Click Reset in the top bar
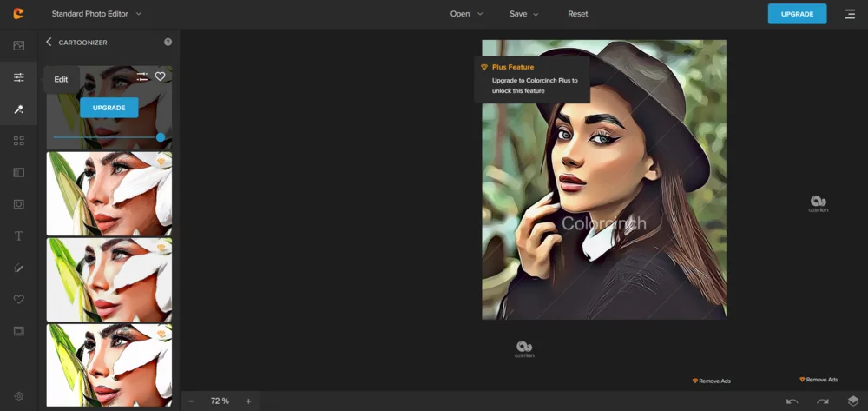868x411 pixels. 578,14
